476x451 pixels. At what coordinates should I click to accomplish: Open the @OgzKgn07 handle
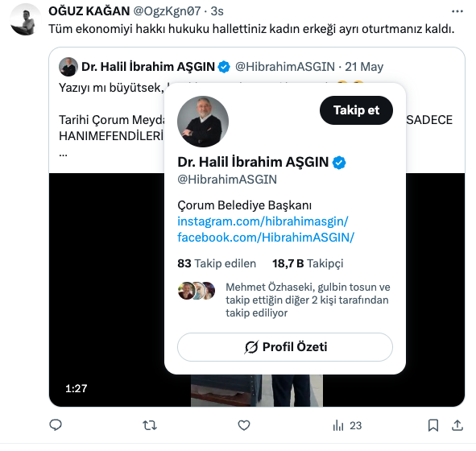click(167, 11)
